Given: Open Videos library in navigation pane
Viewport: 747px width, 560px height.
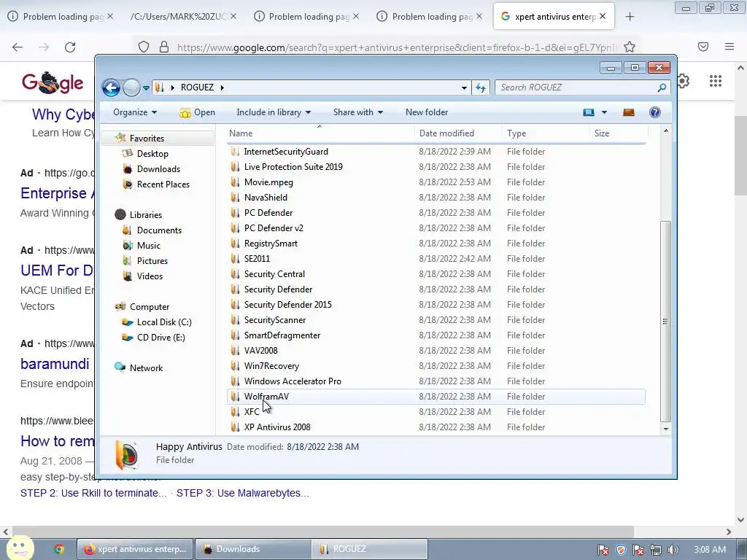Looking at the screenshot, I should click(150, 276).
